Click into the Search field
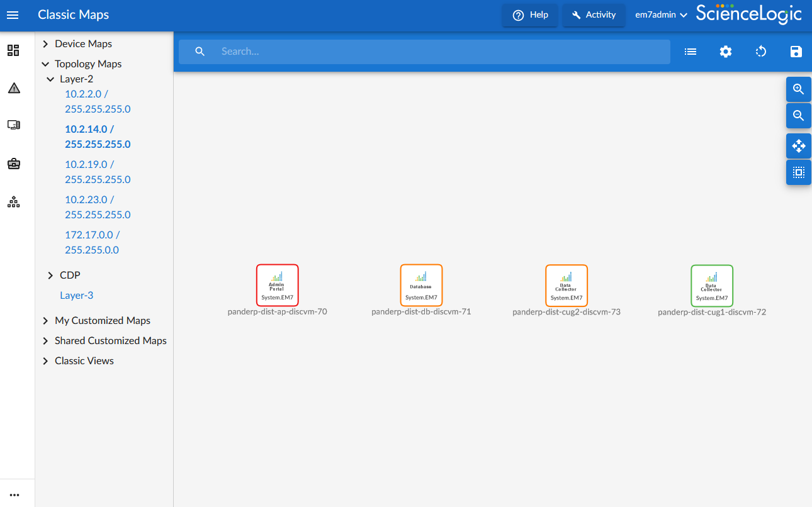 [x=441, y=52]
